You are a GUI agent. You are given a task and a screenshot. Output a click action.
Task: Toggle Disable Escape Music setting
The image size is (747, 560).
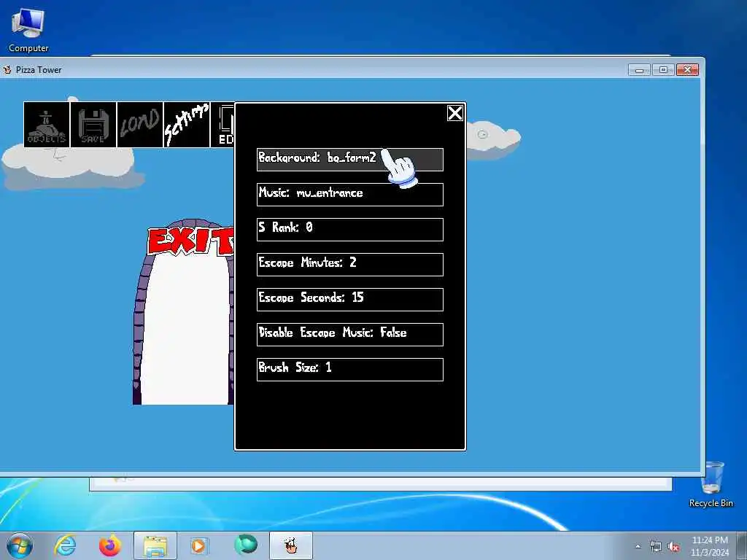349,334
